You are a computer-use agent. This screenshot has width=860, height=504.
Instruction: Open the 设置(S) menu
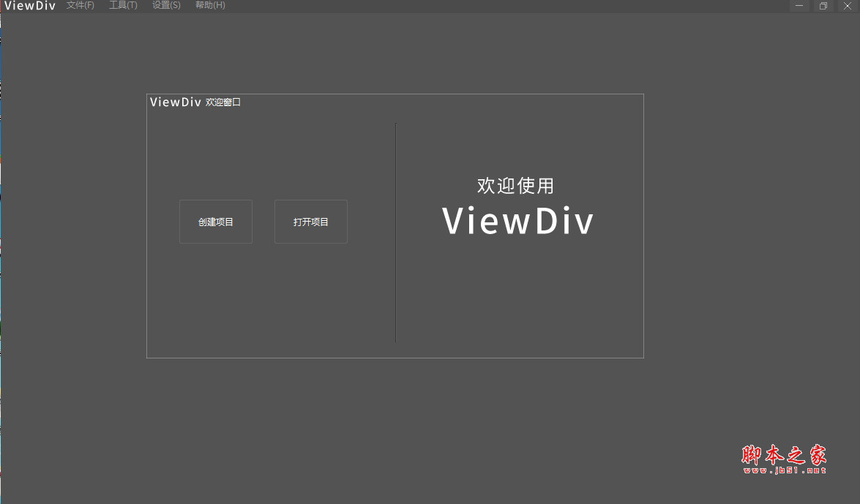pos(166,5)
